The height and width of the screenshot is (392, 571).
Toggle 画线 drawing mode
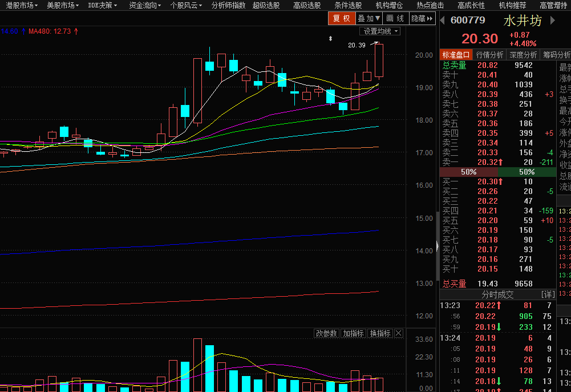tap(395, 19)
